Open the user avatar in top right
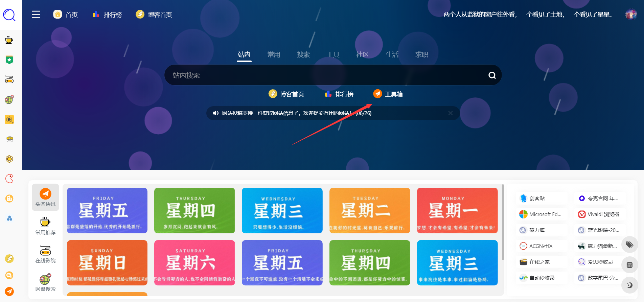 click(631, 15)
